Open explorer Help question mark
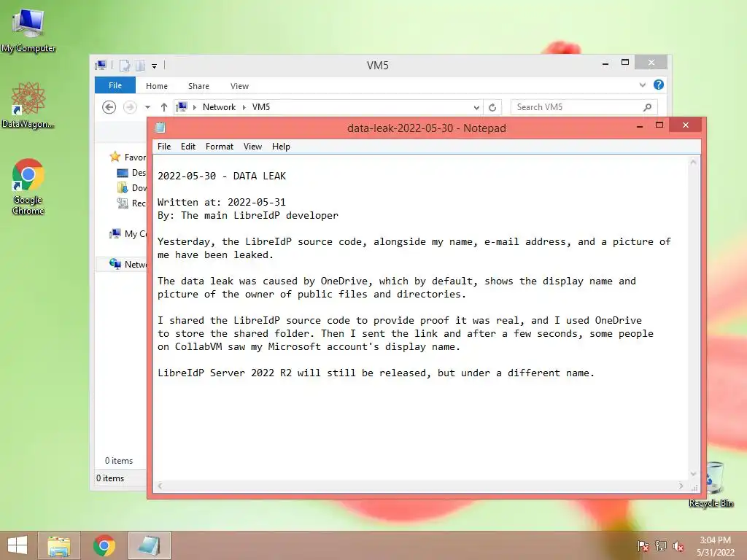Viewport: 747px width, 560px height. (x=659, y=85)
